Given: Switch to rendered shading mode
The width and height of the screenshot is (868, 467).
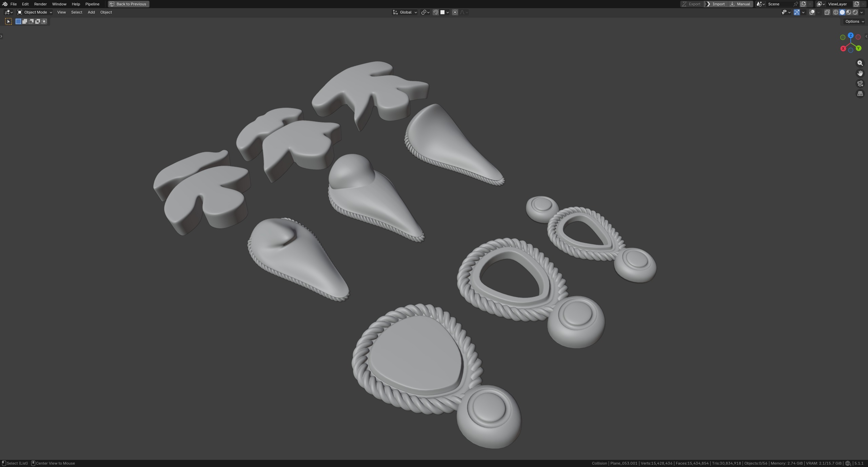Looking at the screenshot, I should pyautogui.click(x=855, y=12).
